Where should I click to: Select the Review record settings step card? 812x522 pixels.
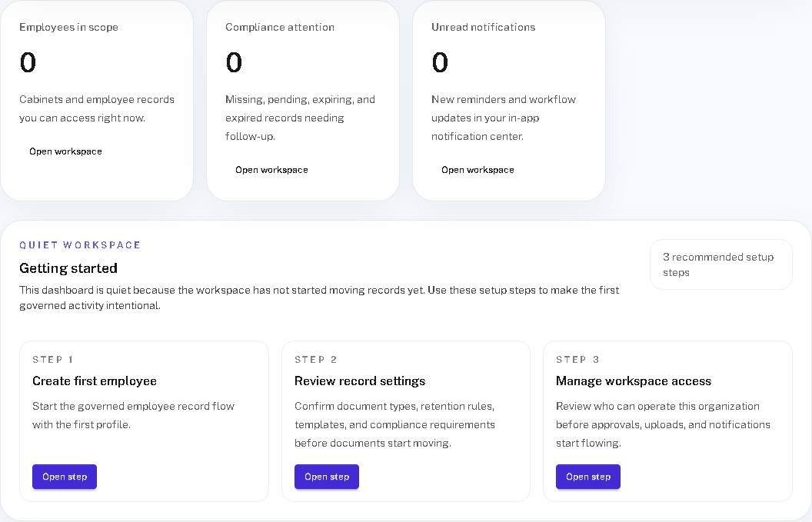pos(406,421)
